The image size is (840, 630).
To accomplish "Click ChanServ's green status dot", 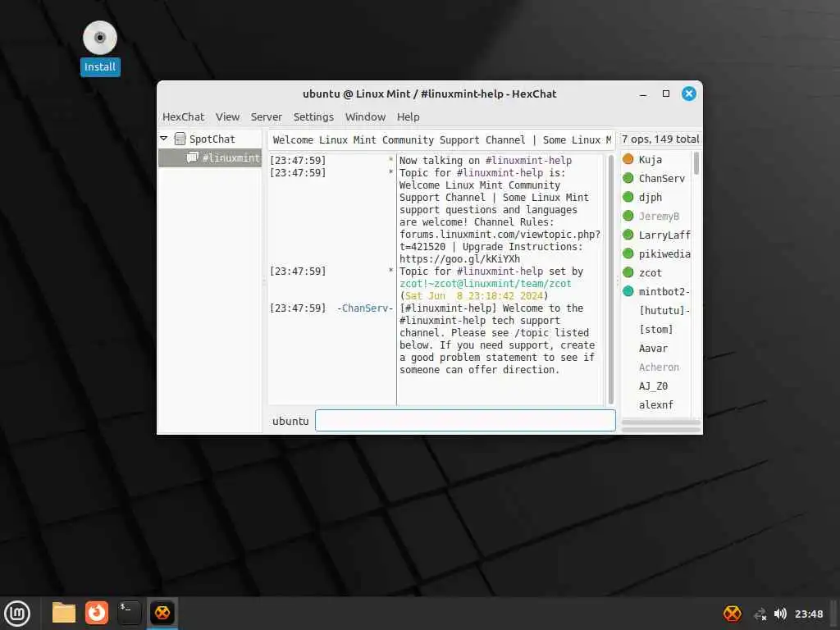I will tap(628, 178).
